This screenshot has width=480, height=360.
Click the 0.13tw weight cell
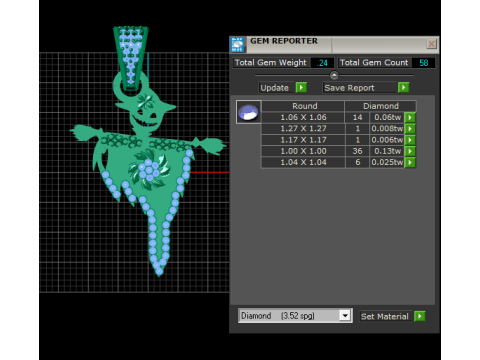(x=387, y=151)
